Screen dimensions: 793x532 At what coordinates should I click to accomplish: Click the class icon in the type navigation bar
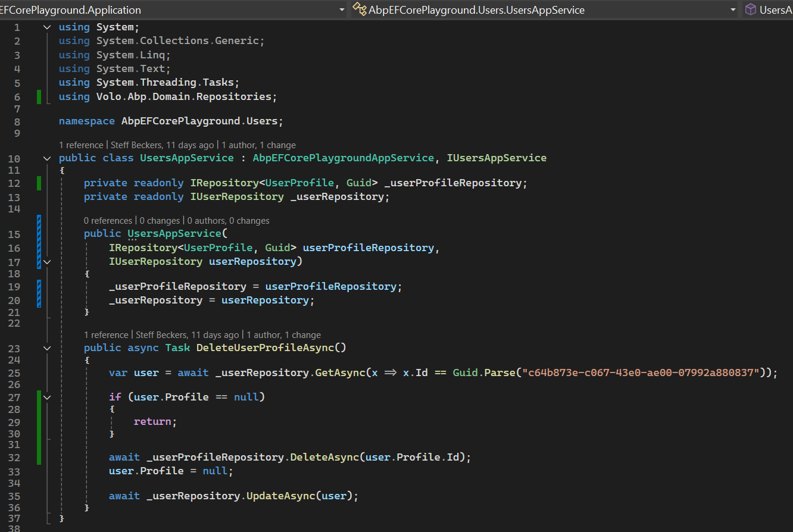click(359, 10)
